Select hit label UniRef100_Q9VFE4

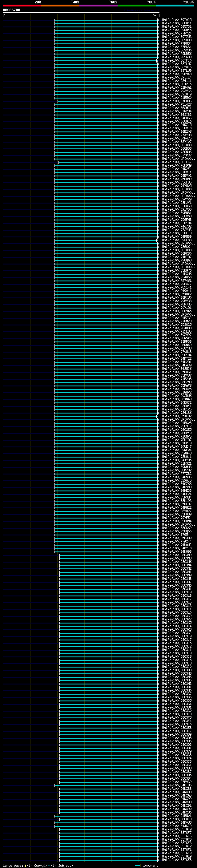176,518
